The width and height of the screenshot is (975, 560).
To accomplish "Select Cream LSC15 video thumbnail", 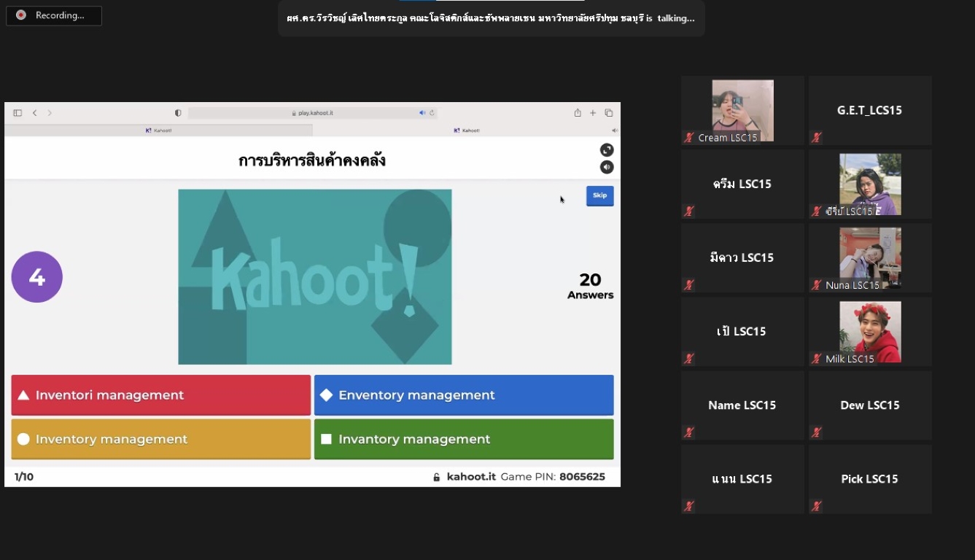I will point(742,110).
